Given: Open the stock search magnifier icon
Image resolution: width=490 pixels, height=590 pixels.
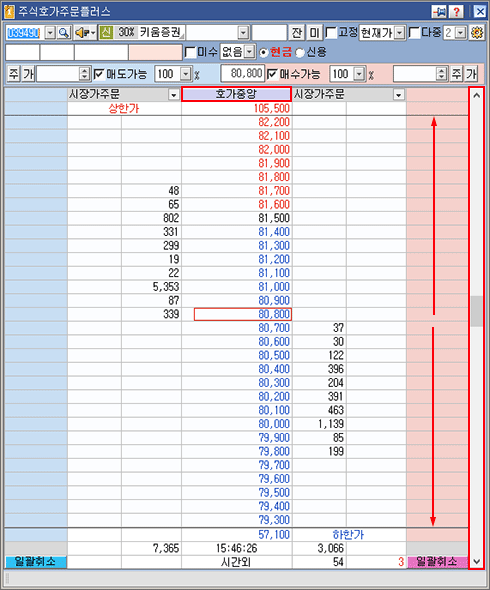Looking at the screenshot, I should [64, 33].
